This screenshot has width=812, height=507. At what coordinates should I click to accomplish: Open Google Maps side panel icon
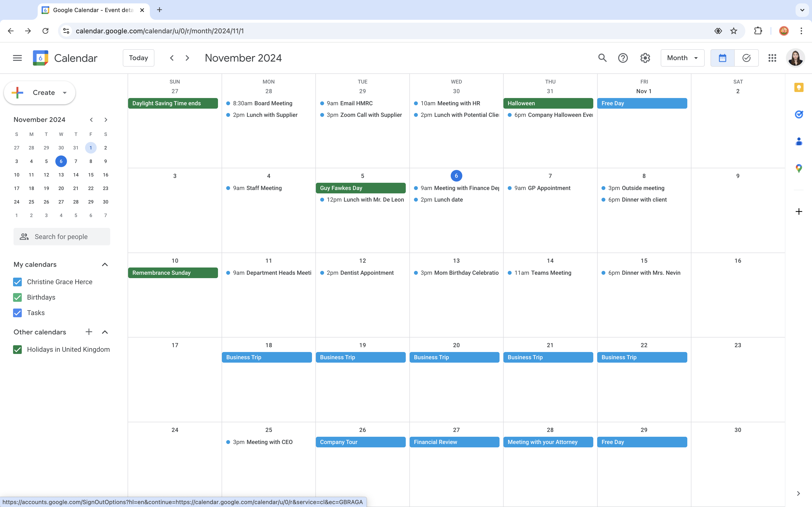pos(798,168)
